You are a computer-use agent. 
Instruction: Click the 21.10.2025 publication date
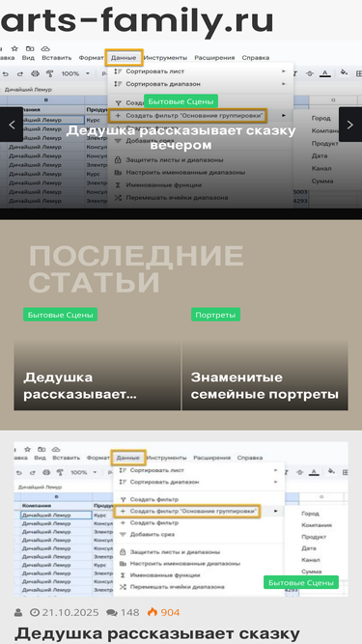click(70, 612)
